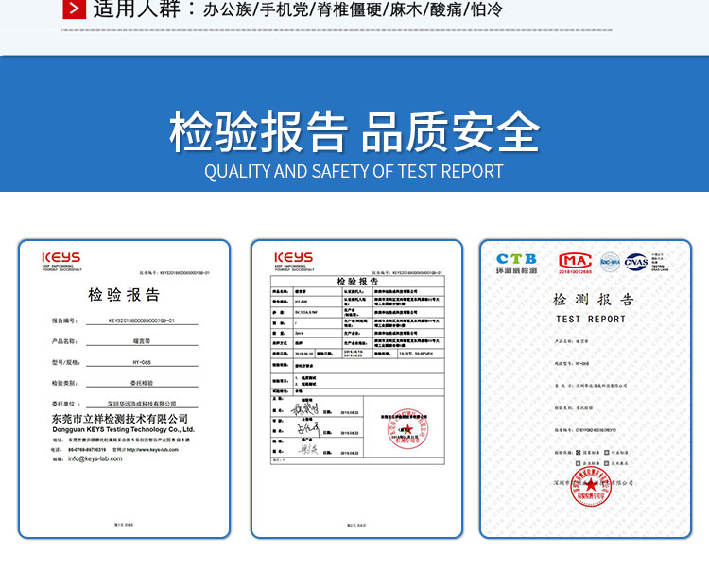Viewport: 709px width, 588px height.
Task: Open the first KEYS report cover page
Action: [124, 388]
